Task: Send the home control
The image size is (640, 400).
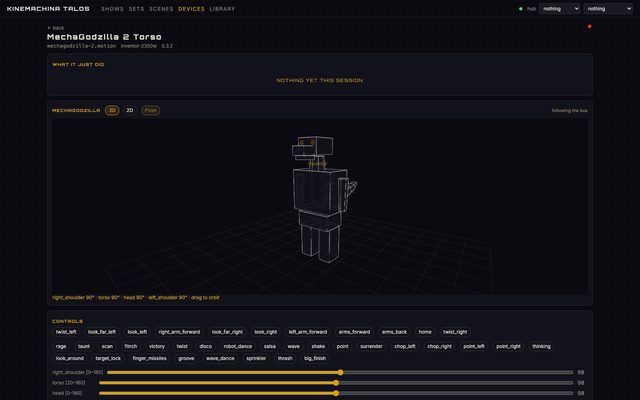Action: 425,332
